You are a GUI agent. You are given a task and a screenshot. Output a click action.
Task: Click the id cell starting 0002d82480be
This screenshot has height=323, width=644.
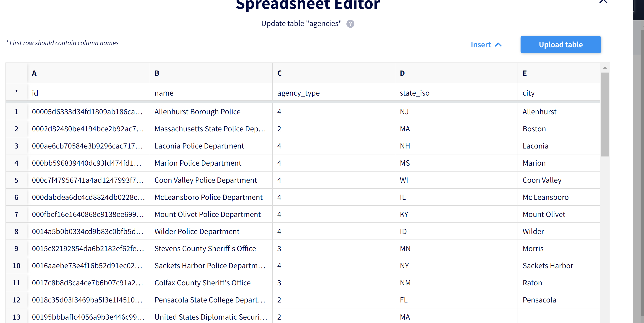[89, 129]
